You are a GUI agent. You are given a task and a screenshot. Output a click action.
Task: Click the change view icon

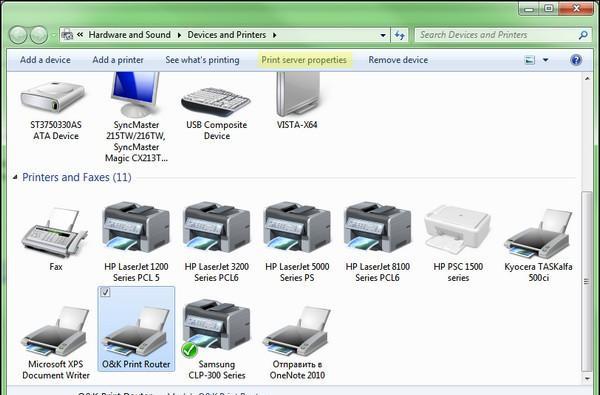tap(530, 60)
